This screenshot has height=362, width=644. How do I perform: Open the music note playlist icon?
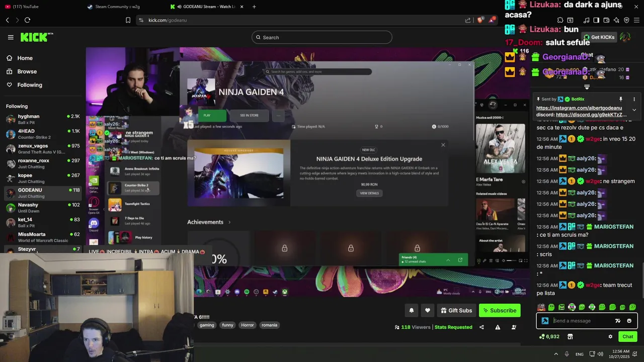point(586,20)
